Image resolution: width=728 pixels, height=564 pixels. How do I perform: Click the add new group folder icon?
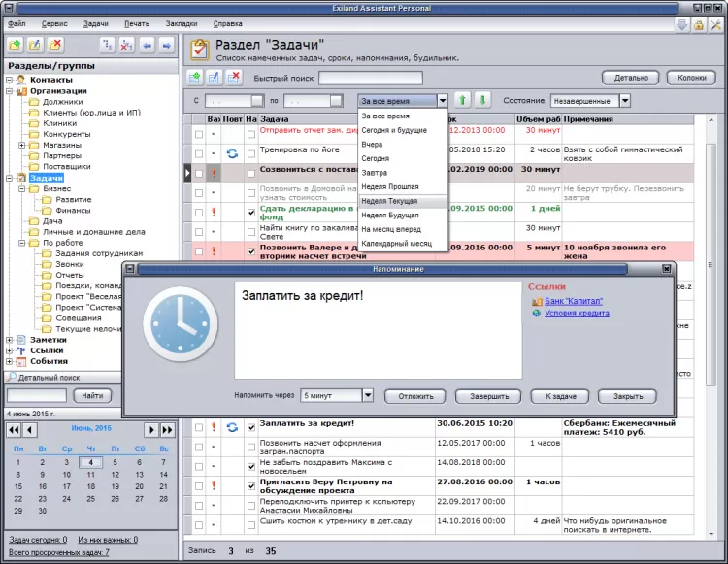pos(15,45)
